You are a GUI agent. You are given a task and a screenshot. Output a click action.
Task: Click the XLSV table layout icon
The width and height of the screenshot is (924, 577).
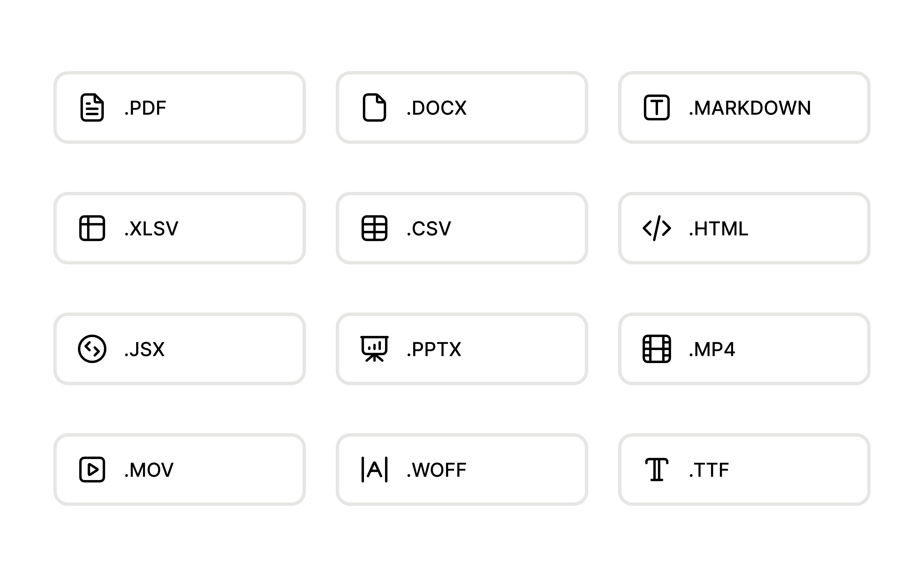point(92,228)
